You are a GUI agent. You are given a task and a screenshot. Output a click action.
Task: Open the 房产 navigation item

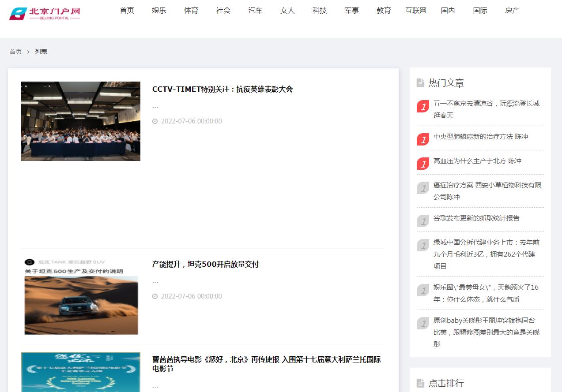[513, 10]
